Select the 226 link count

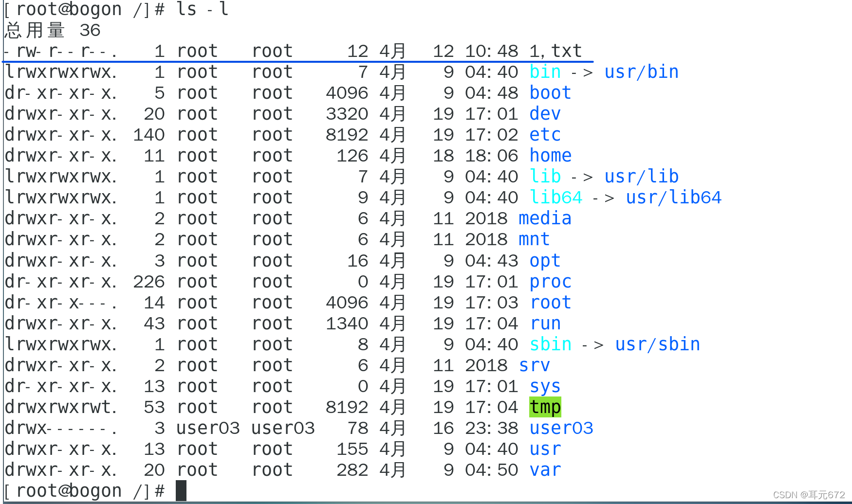(148, 282)
